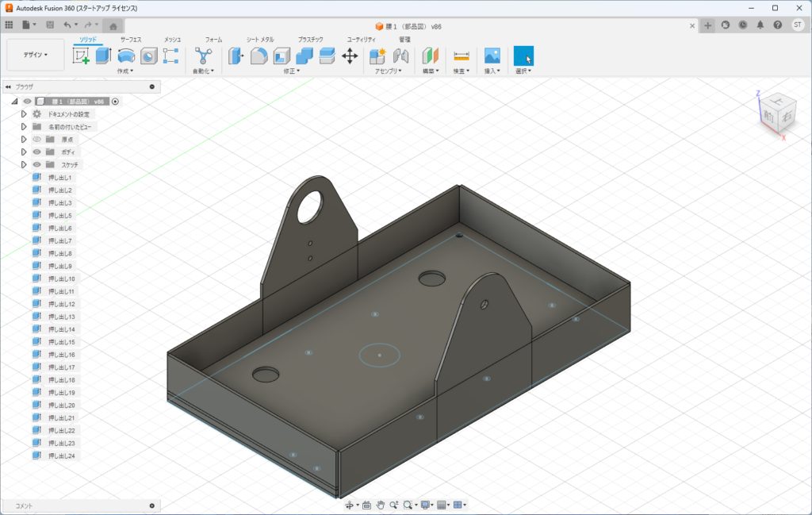Viewport: 812px width, 515px height.
Task: Click the ViewCube 前 face
Action: pos(769,117)
